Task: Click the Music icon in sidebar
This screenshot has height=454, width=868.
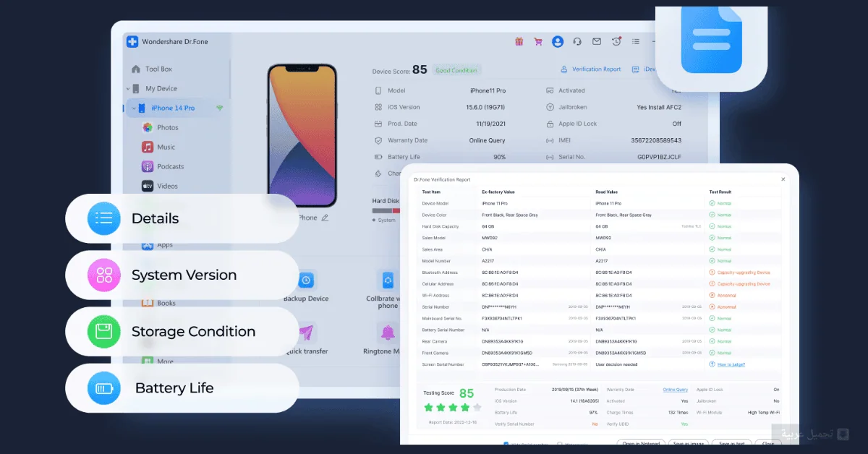Action: [x=147, y=147]
